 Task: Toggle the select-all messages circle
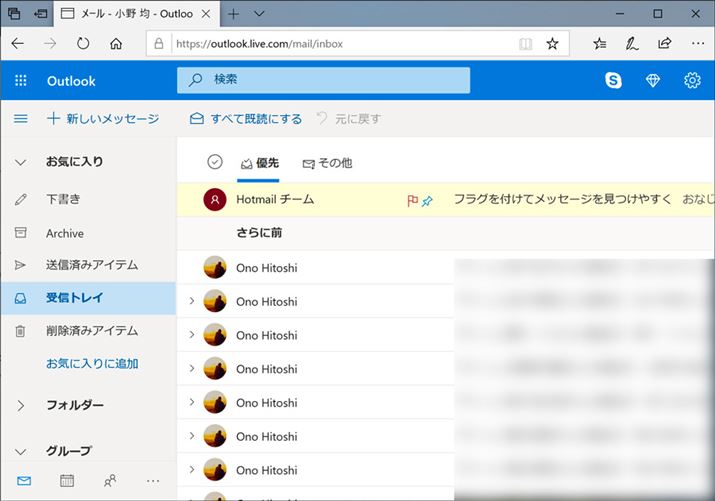tap(214, 162)
